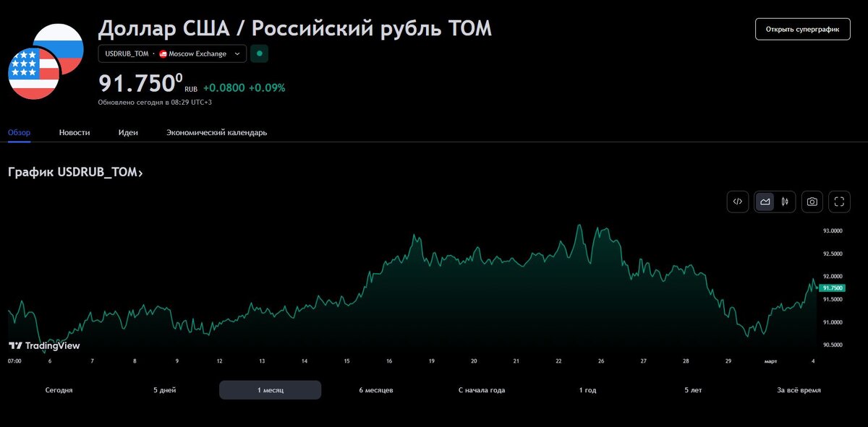The width and height of the screenshot is (868, 427).
Task: Activate the Сегодня time range
Action: pyautogui.click(x=59, y=389)
